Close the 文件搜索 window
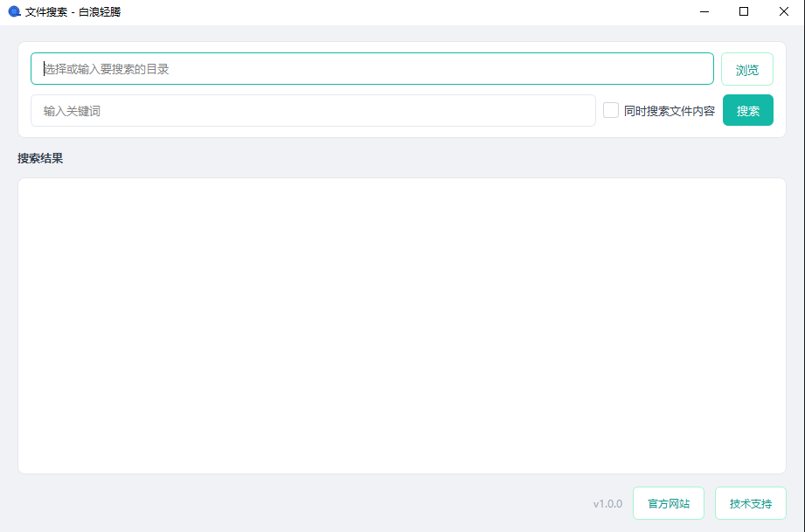 point(784,12)
